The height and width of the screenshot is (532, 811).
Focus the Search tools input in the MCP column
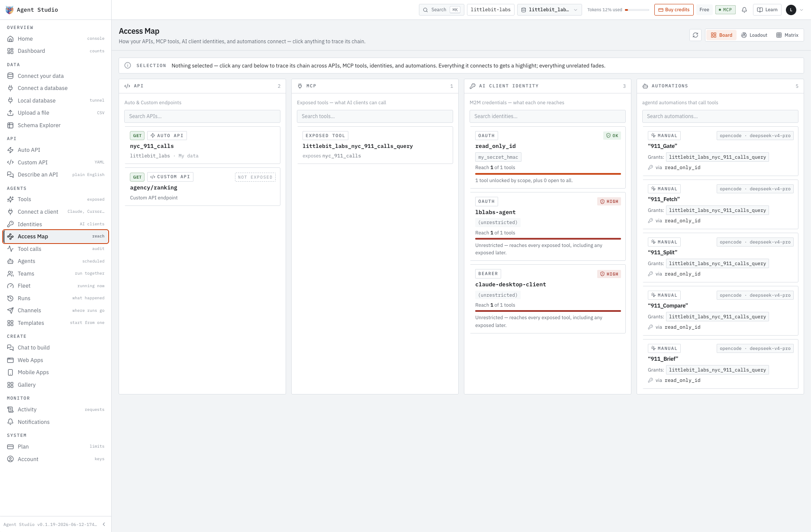[x=375, y=116]
